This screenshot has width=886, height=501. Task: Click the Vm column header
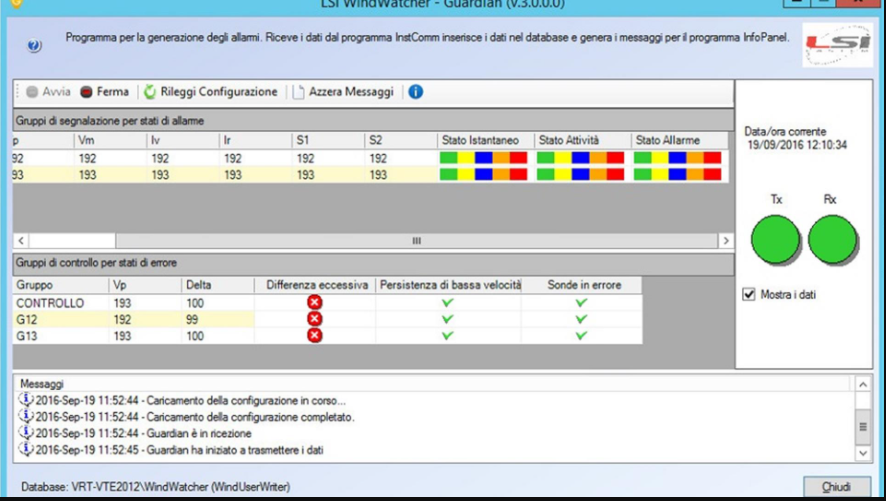[x=110, y=140]
